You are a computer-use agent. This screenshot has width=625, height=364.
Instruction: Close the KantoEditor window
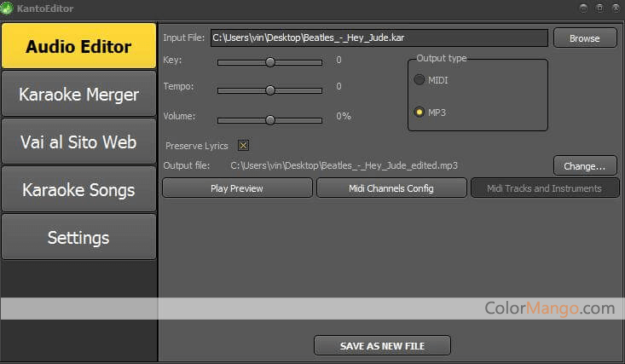616,8
